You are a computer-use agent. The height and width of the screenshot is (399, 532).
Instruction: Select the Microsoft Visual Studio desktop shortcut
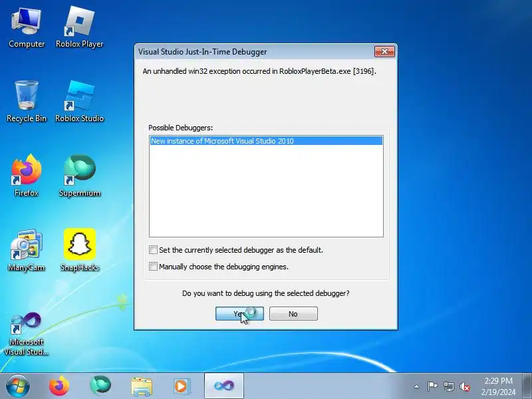[27, 334]
